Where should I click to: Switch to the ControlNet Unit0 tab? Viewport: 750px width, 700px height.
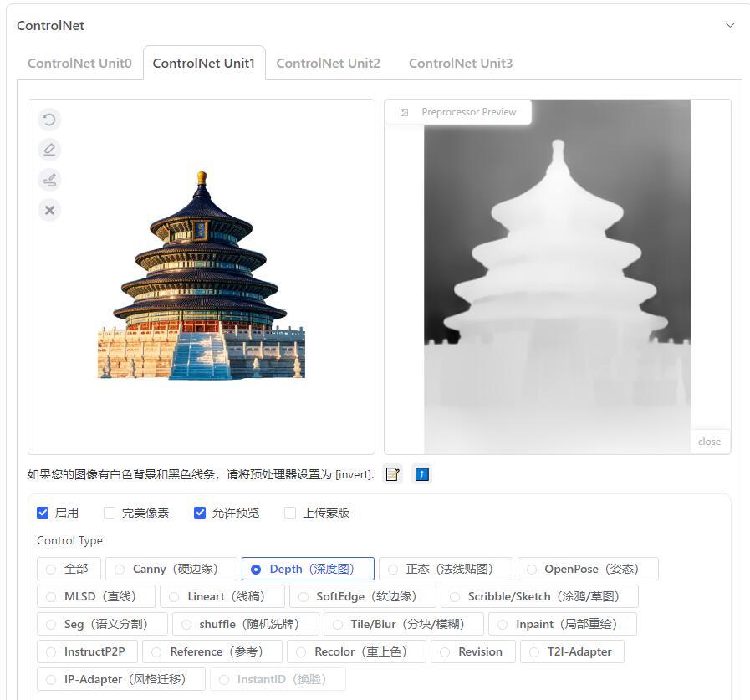coord(79,63)
